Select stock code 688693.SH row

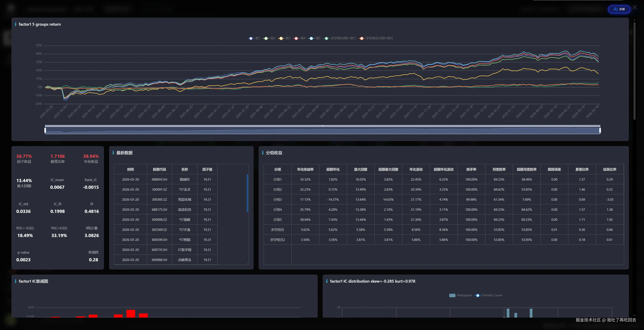[x=159, y=179]
